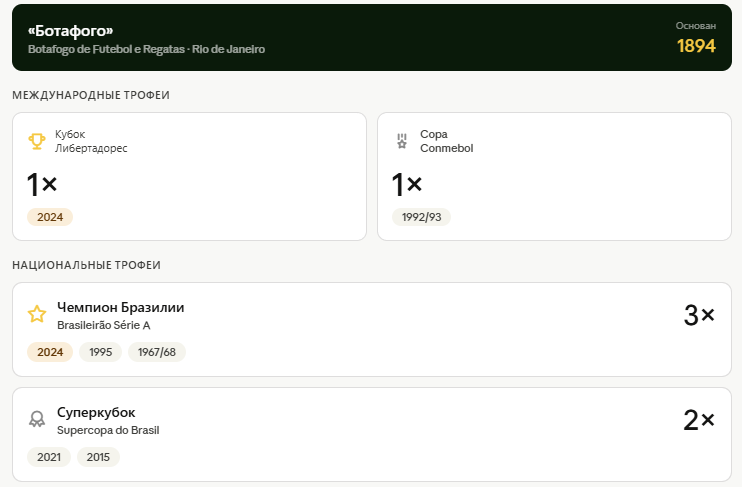Click the Brasileirão Série A subtitle

[104, 326]
